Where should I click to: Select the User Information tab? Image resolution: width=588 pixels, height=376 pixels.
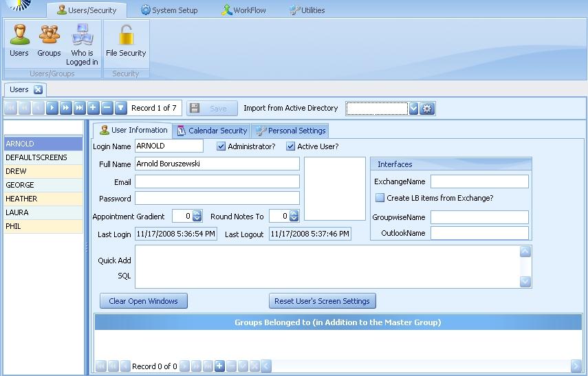tap(133, 130)
